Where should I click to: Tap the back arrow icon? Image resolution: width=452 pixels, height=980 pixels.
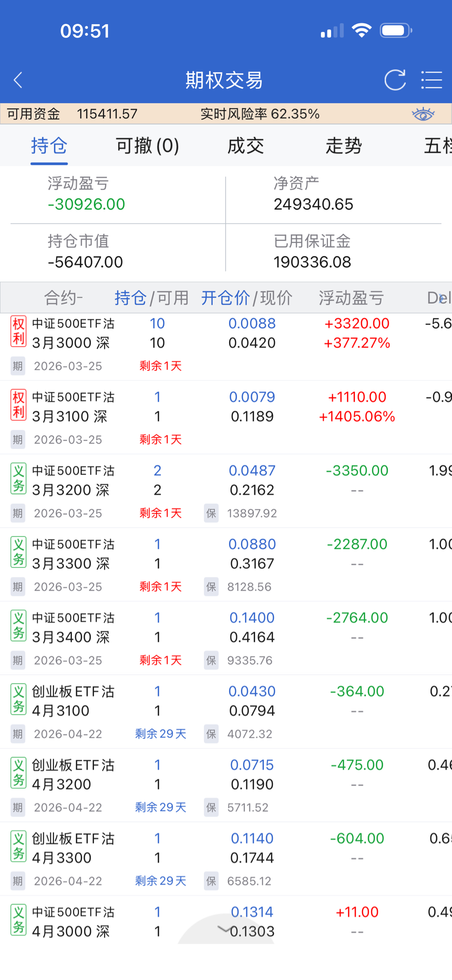coord(18,80)
